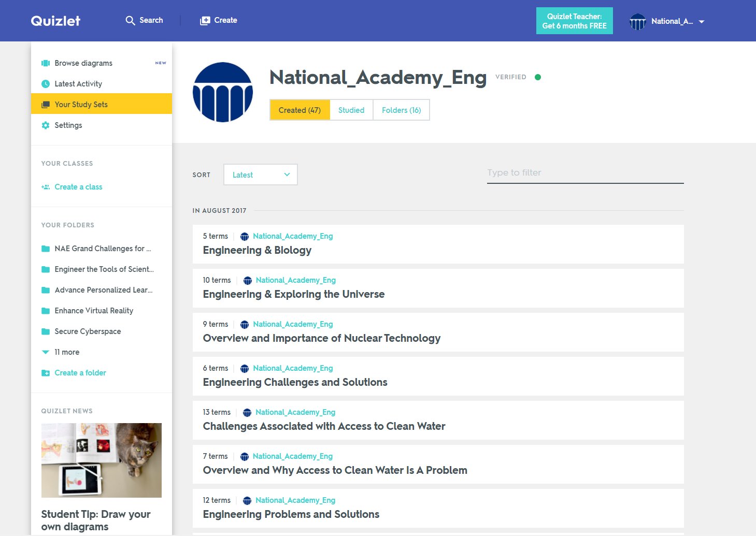Click the Search magnifier icon

click(x=130, y=21)
